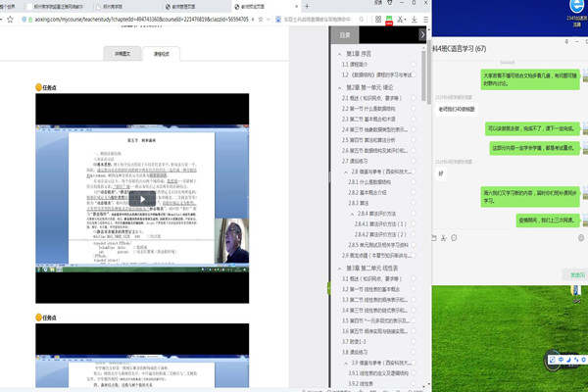Toggle completion circle for 2.7 课后练习
This screenshot has width=588, height=392.
(x=416, y=160)
